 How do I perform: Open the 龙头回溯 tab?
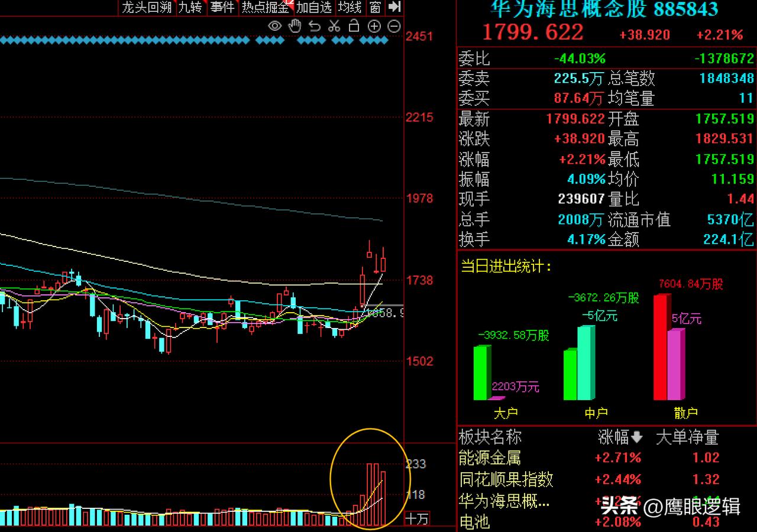(147, 7)
